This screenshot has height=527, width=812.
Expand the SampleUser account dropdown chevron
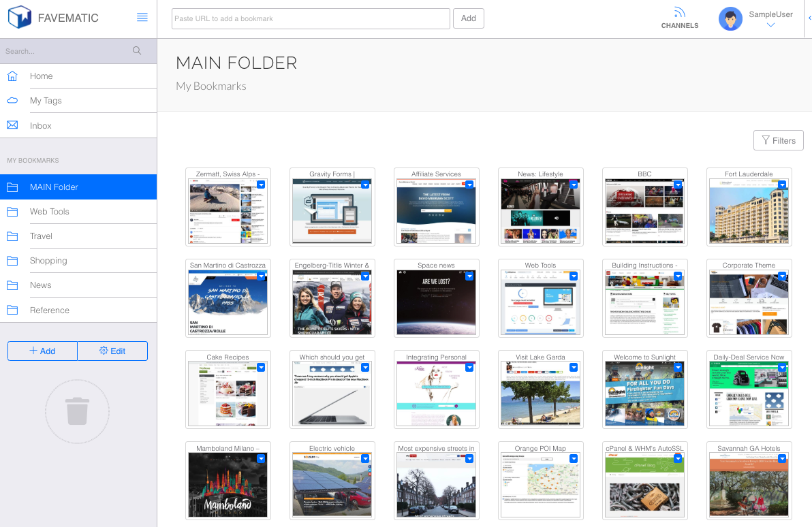(770, 25)
